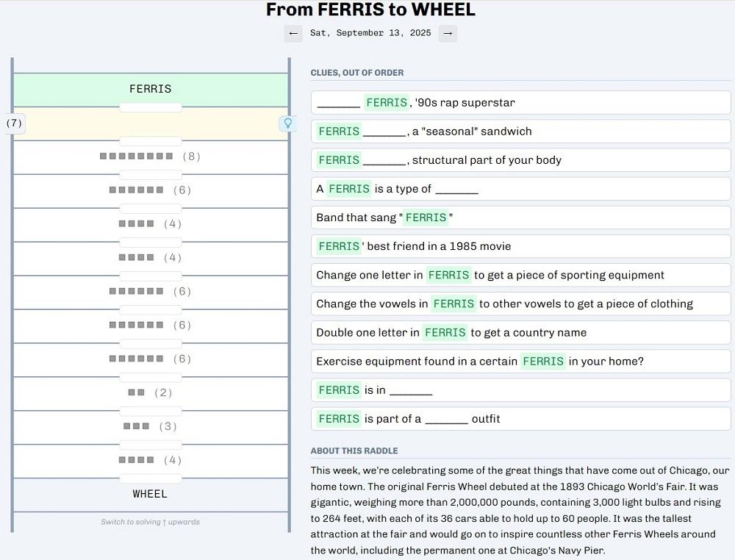Pick the exercise equipment clue
This screenshot has width=735, height=560.
pyautogui.click(x=520, y=361)
